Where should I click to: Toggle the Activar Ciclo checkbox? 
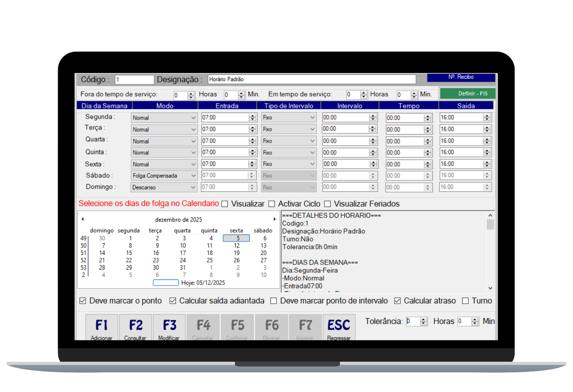272,204
